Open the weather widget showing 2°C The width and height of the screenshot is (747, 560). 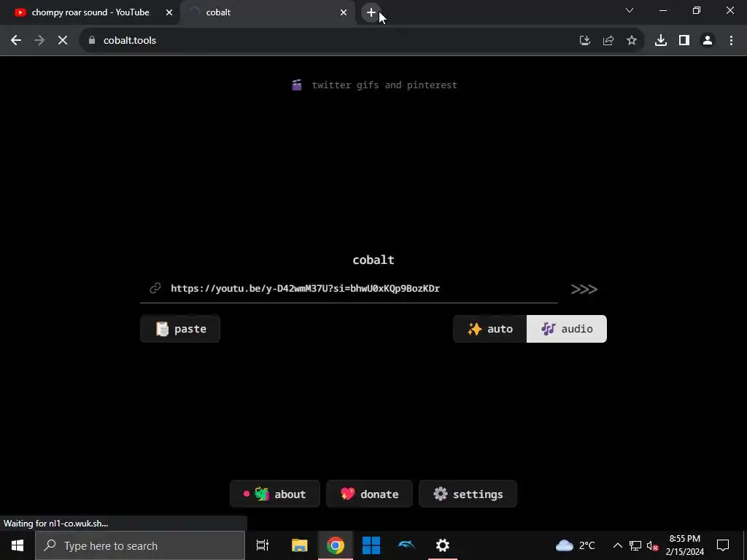tap(575, 545)
